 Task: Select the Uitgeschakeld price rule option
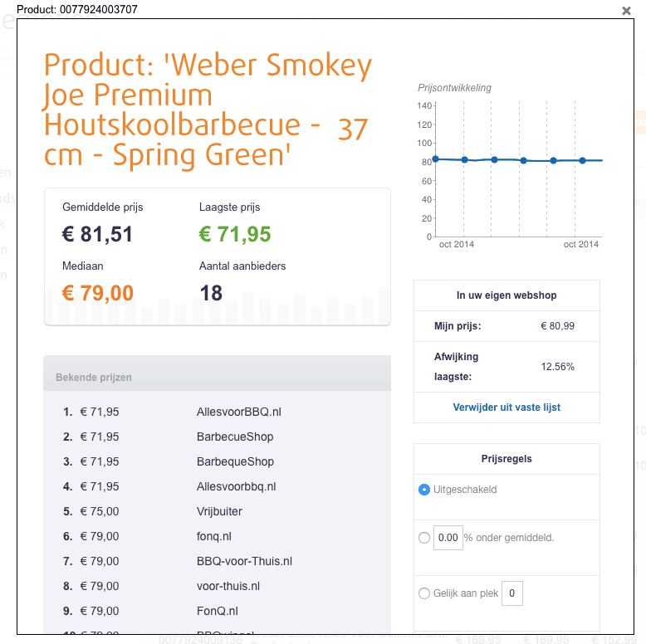tap(424, 490)
